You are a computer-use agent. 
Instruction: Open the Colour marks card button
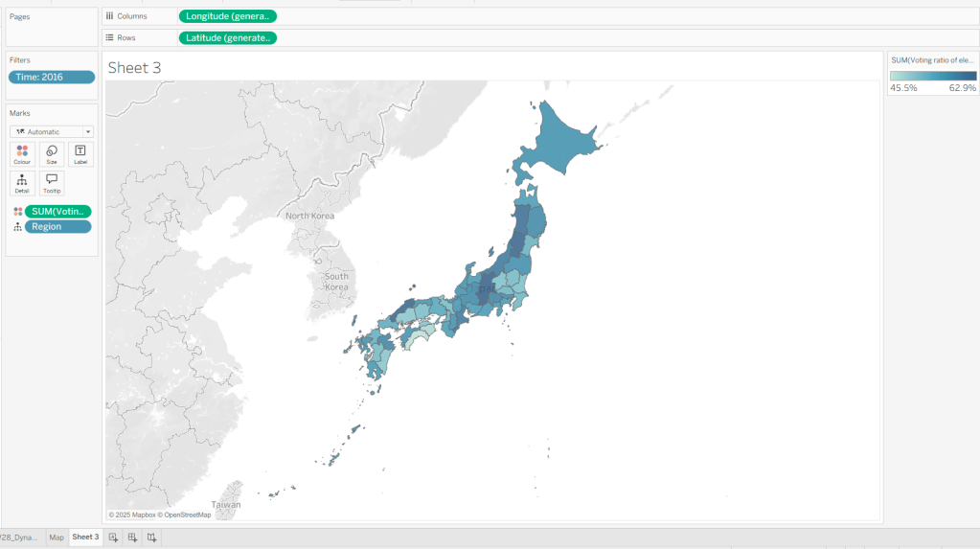point(22,154)
